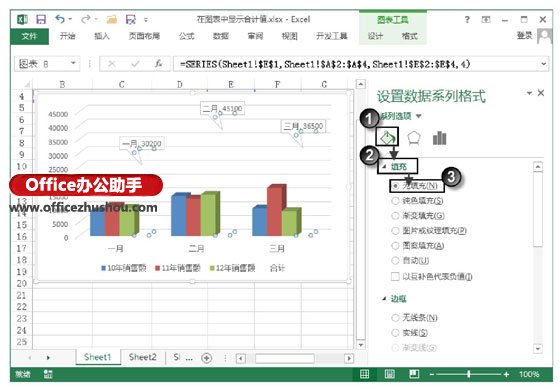560x389 pixels.
Task: Select the 无填充(N) radio button
Action: 395,186
